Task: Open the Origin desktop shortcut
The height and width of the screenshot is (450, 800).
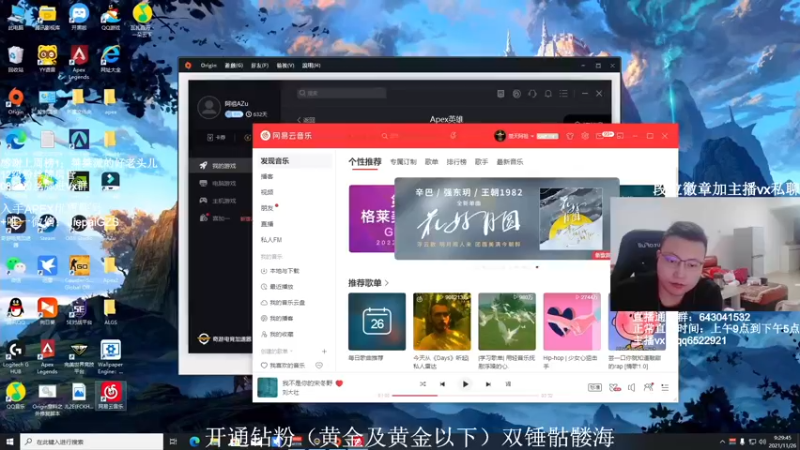Action: coord(16,101)
